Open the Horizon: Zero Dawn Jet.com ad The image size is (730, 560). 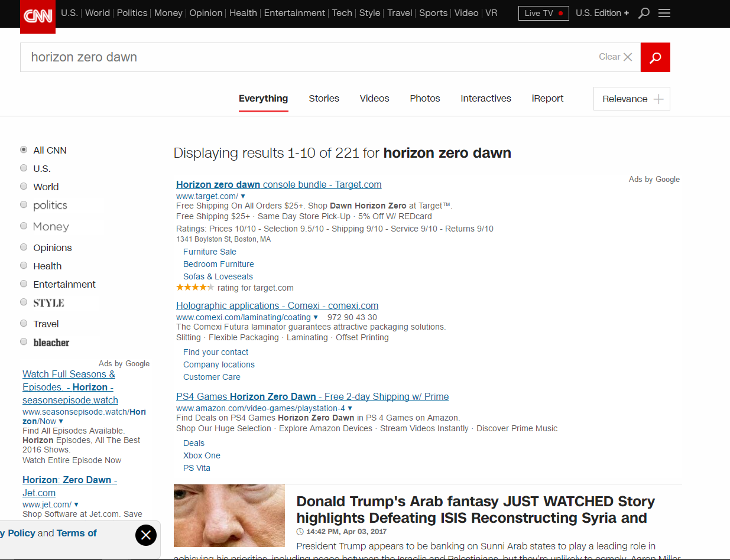[70, 486]
